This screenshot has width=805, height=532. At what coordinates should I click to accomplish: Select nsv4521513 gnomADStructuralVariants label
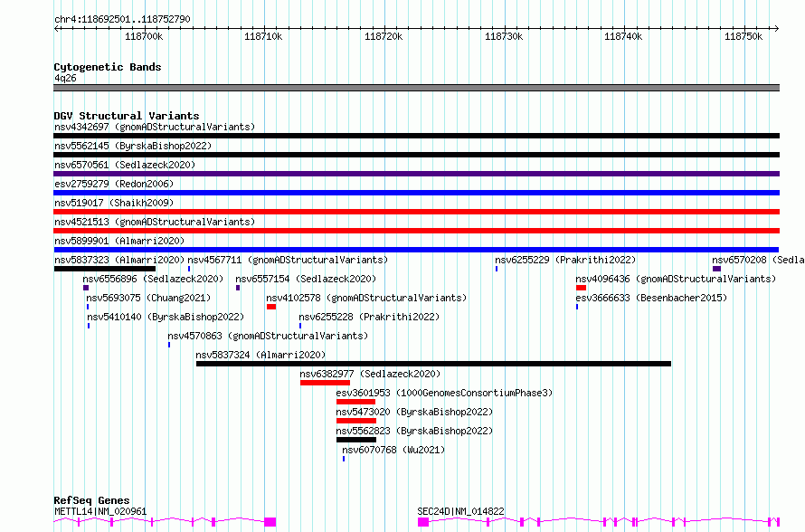coord(155,222)
